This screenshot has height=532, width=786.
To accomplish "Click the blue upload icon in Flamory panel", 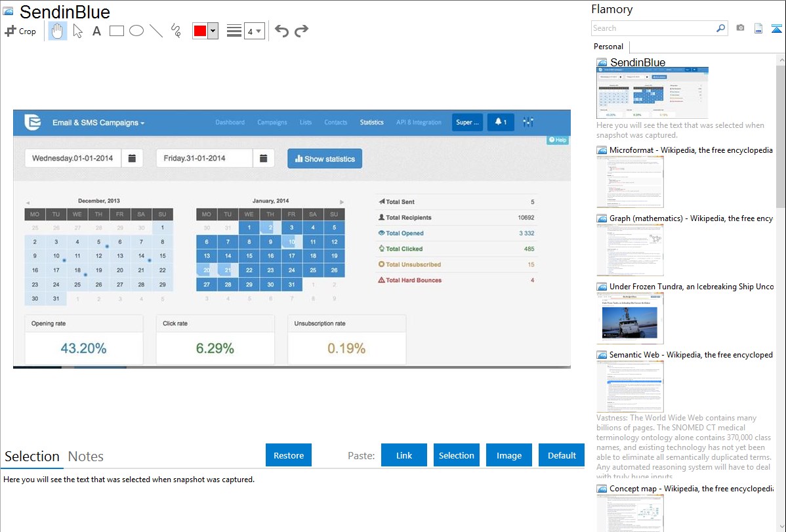I will (776, 28).
